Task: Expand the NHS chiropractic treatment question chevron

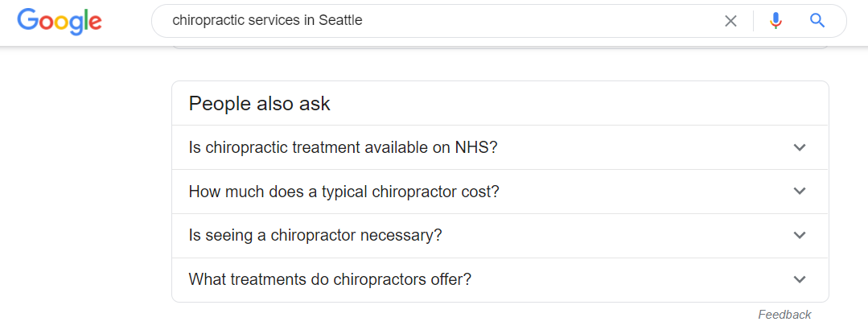Action: pyautogui.click(x=800, y=147)
